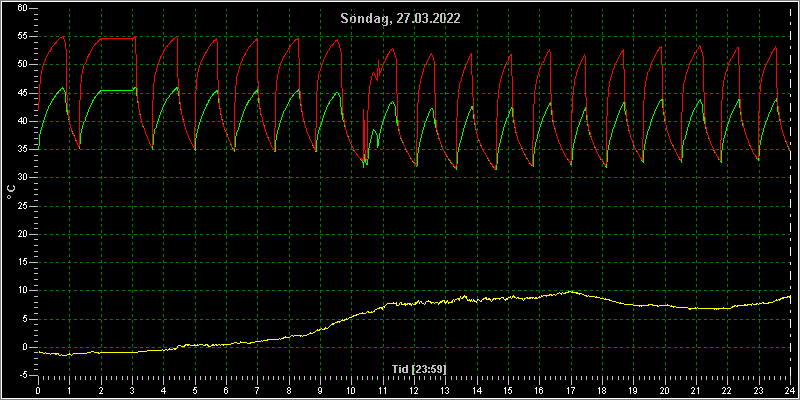
Task: Select hour 9 on the time axis
Action: pyautogui.click(x=320, y=389)
